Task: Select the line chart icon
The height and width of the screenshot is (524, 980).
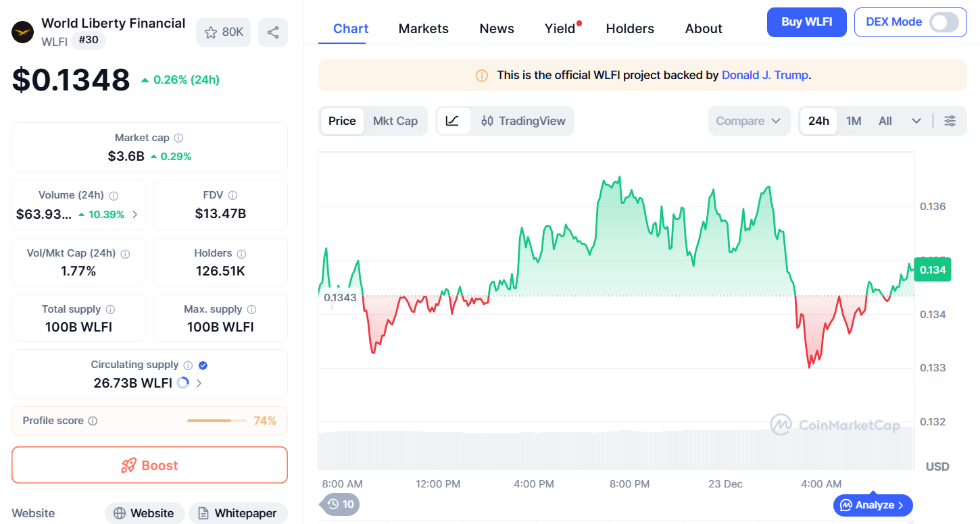Action: 453,121
